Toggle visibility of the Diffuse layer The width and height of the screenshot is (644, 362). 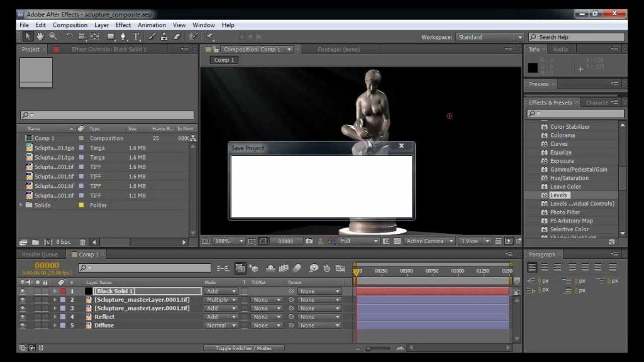pos(23,326)
